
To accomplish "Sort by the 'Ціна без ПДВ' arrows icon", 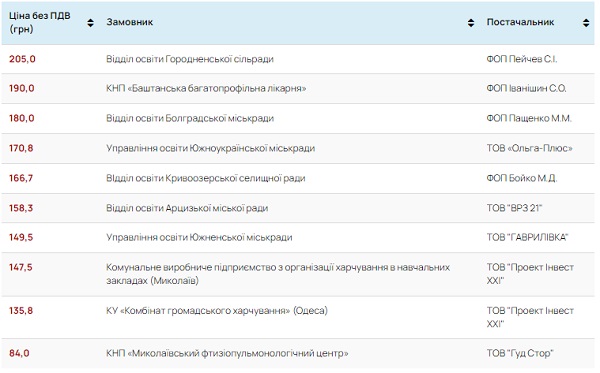I will 90,23.
